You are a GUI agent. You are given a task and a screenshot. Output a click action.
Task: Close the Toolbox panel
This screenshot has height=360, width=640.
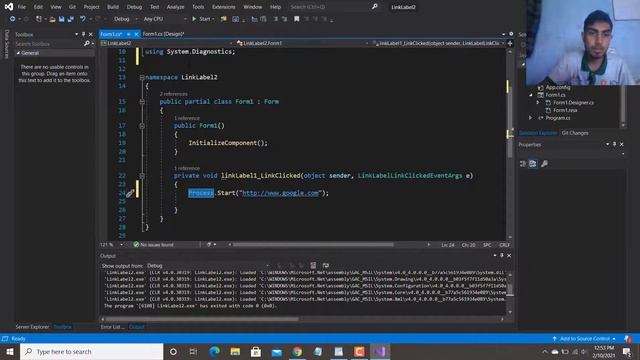[x=91, y=34]
